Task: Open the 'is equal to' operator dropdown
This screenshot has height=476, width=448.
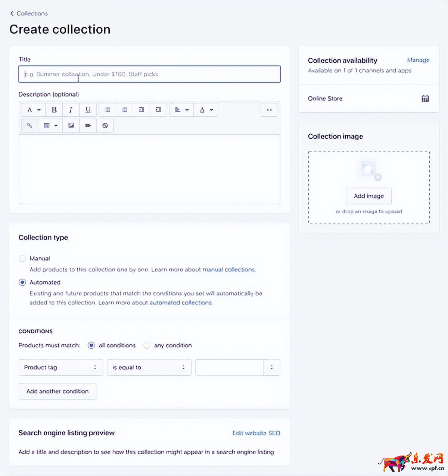Action: point(149,367)
